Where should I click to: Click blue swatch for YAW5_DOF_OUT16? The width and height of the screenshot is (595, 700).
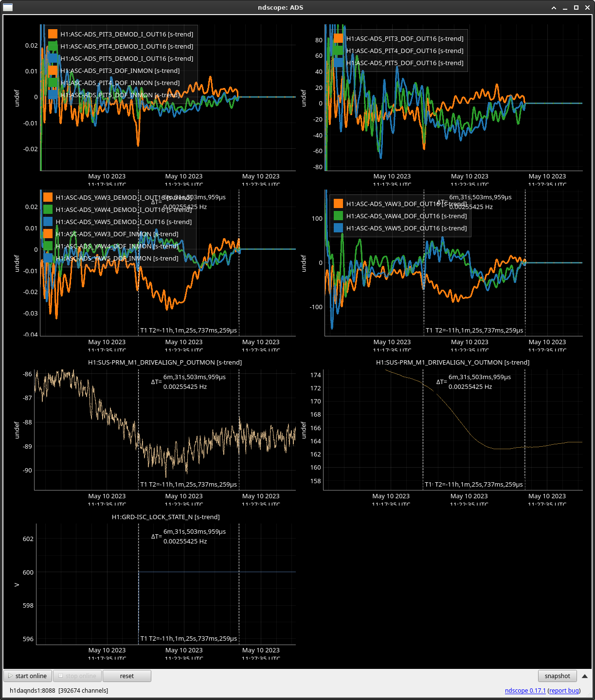coord(339,228)
